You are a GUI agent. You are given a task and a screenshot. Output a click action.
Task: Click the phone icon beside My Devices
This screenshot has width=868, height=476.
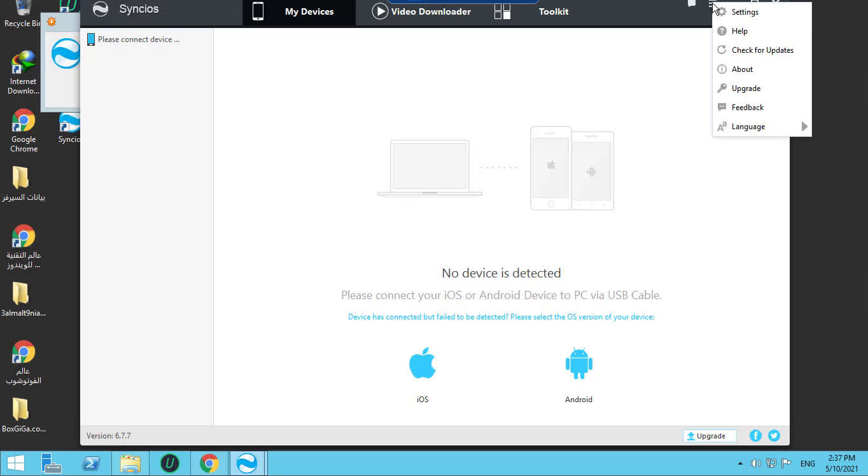pos(258,11)
